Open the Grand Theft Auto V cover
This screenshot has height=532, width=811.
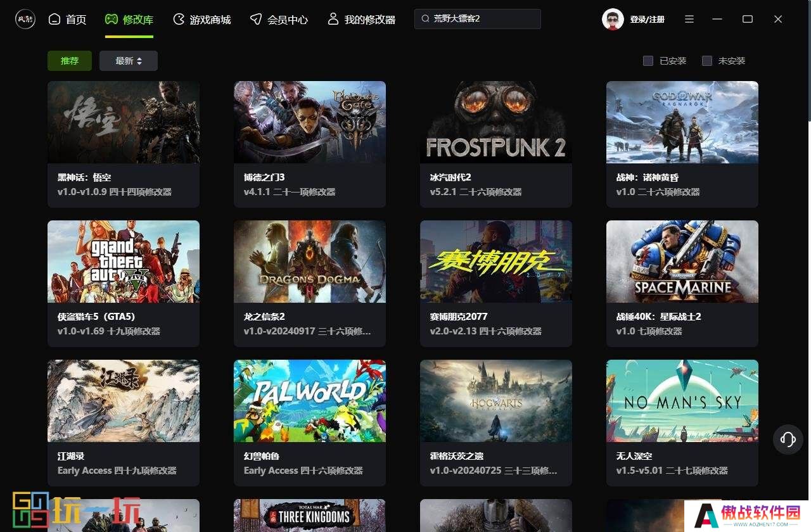(x=124, y=262)
